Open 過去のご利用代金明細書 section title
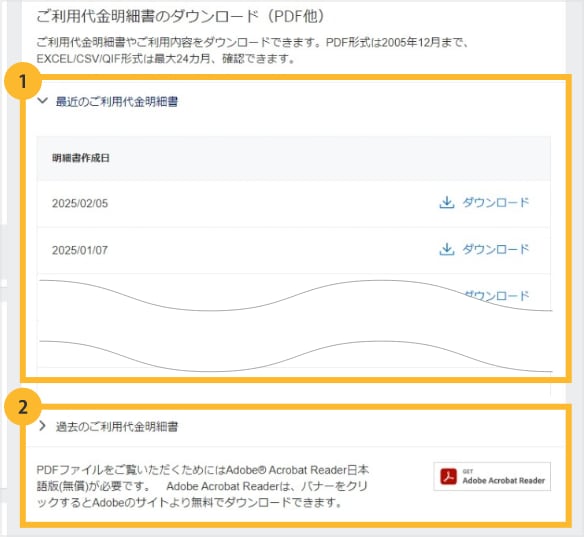The image size is (584, 537). (117, 427)
